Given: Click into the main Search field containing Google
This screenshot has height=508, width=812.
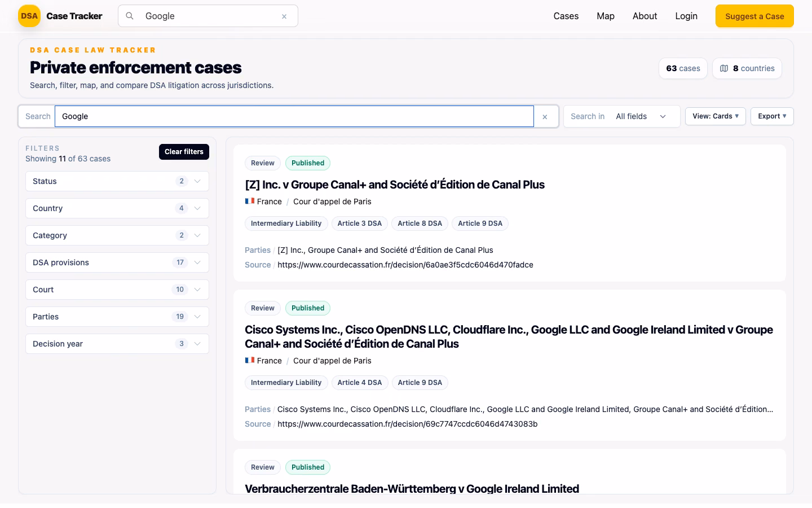Looking at the screenshot, I should (294, 116).
